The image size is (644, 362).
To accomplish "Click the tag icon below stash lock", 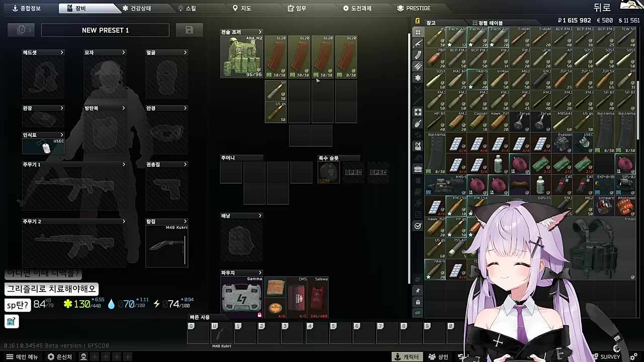I will tap(418, 313).
